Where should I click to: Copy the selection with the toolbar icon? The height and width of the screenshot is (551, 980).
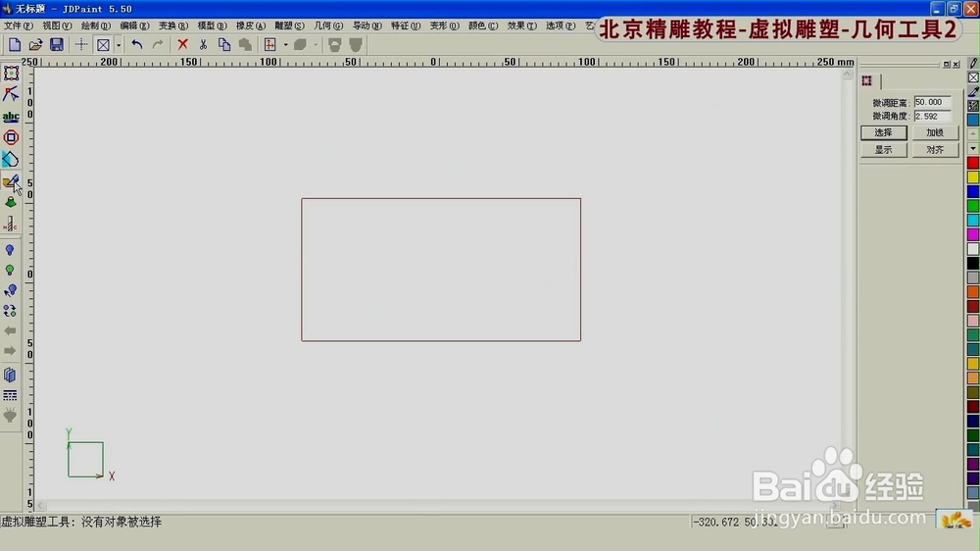point(223,44)
